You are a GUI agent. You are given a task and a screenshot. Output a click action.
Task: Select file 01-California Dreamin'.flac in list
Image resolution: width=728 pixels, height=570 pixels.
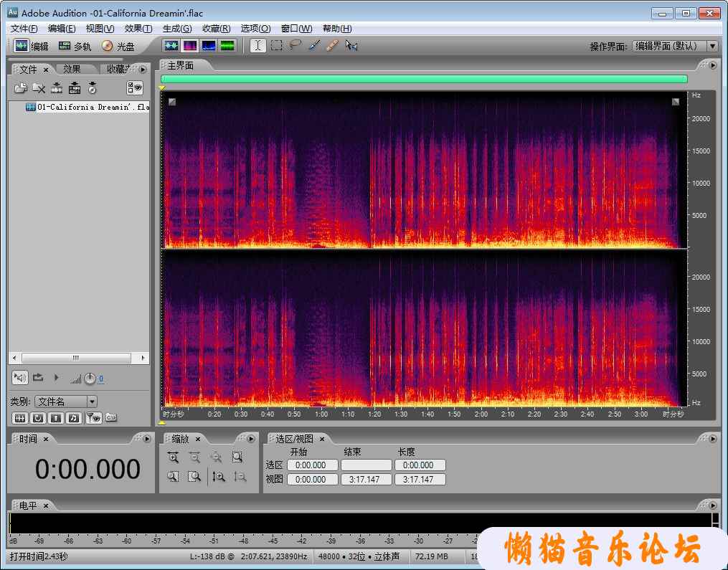[88, 108]
